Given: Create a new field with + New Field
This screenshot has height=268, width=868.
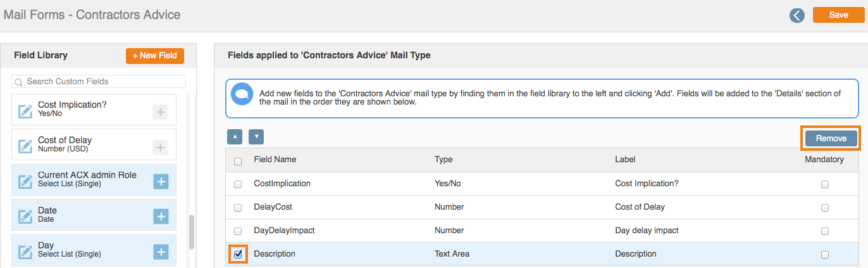Looking at the screenshot, I should (x=155, y=56).
